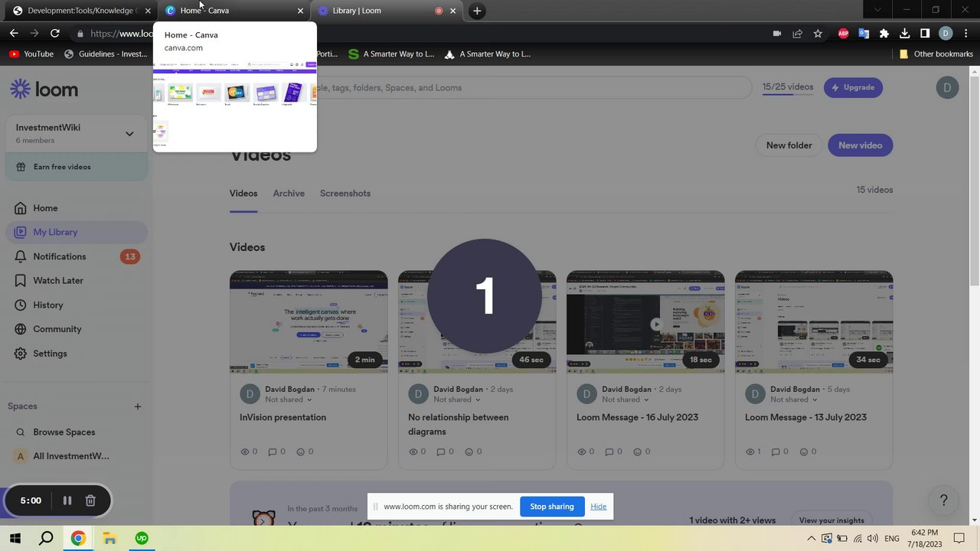Screen dimensions: 980x551
Task: Click the New video button
Action: (861, 145)
